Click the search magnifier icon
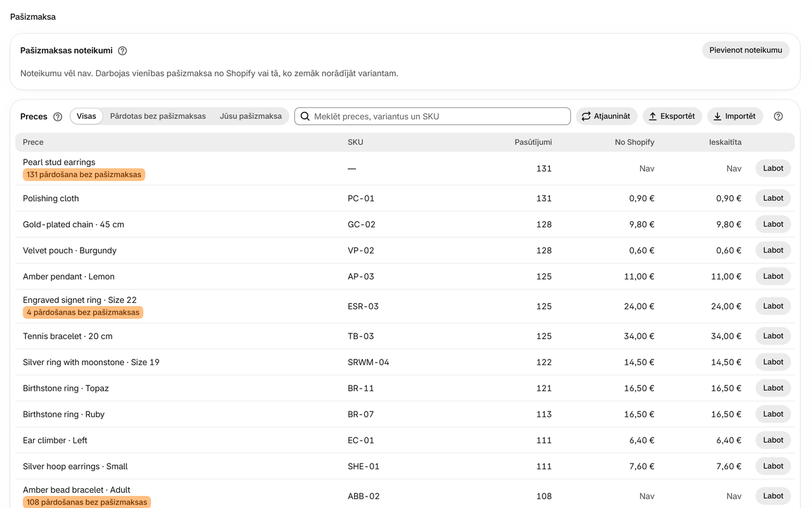Image resolution: width=812 pixels, height=508 pixels. 305,116
